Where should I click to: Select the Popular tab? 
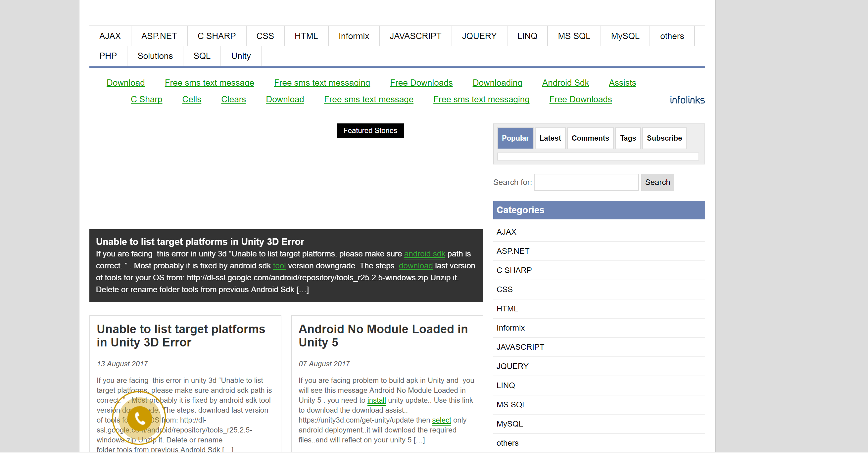click(515, 138)
